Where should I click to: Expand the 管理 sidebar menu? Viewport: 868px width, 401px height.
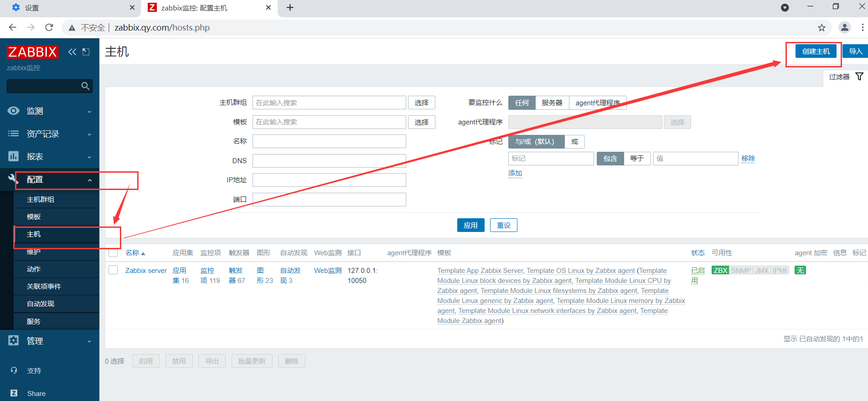[x=50, y=341]
